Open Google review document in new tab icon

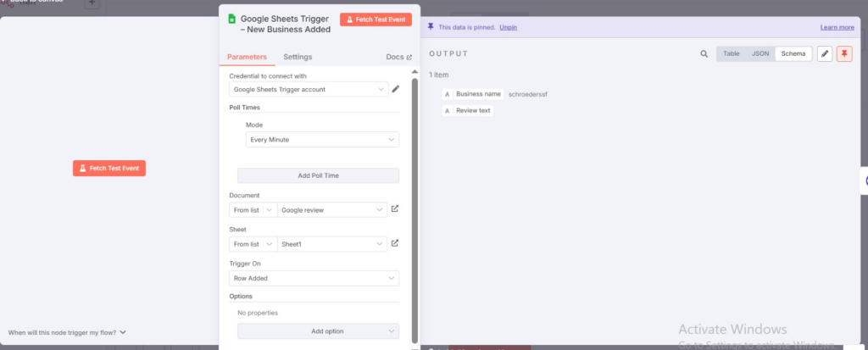[x=395, y=208]
